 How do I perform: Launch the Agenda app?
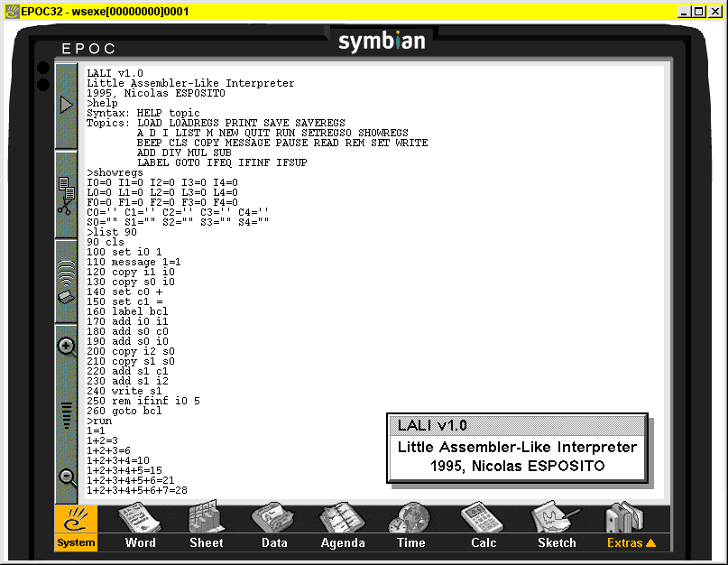pos(343,528)
